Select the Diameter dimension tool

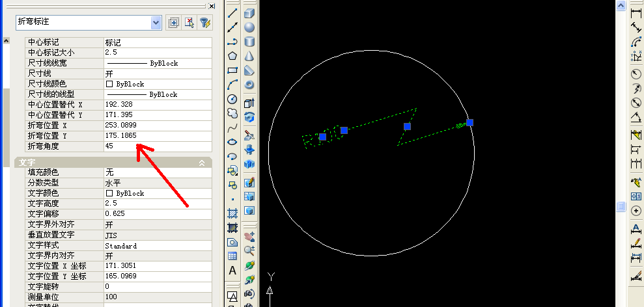click(636, 103)
